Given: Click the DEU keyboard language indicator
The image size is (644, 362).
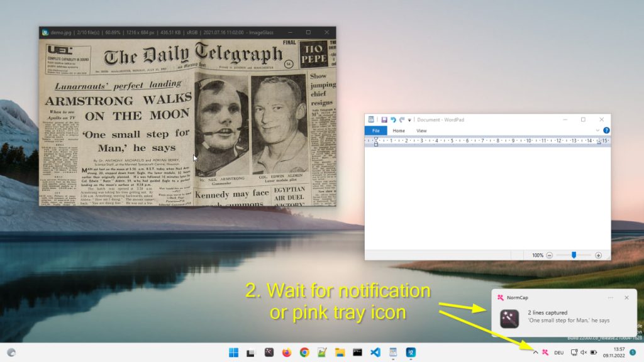Looking at the screenshot, I should point(558,353).
